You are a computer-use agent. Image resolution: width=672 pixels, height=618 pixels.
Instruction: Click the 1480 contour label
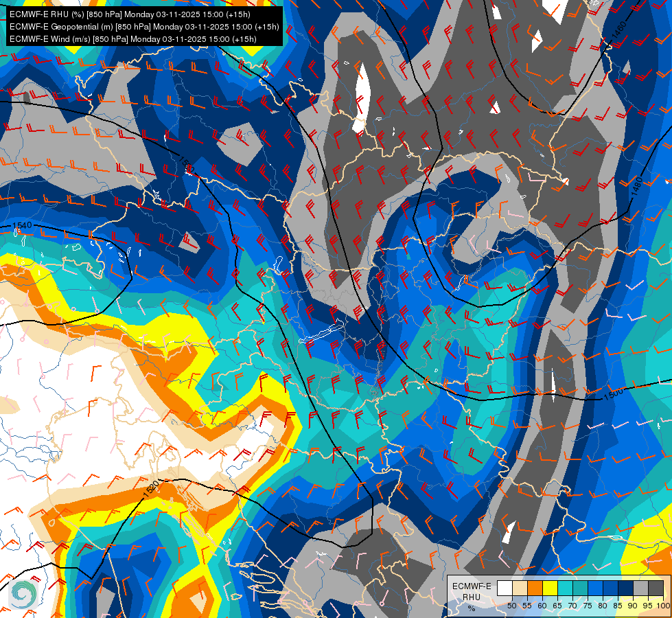(x=636, y=187)
